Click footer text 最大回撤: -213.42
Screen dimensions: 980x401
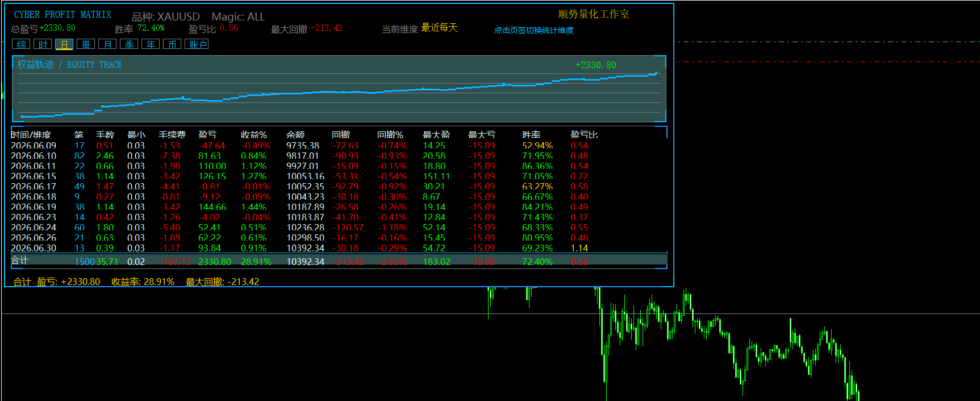[223, 282]
